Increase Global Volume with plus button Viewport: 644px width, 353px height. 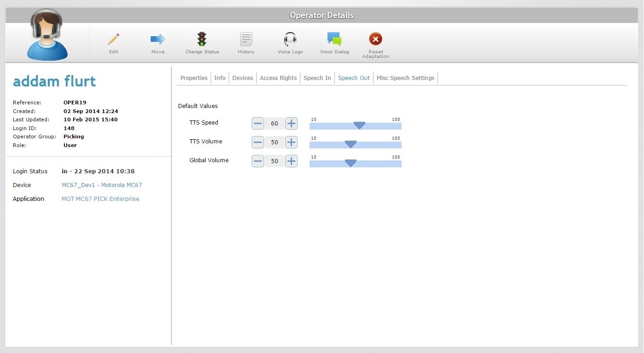(291, 161)
